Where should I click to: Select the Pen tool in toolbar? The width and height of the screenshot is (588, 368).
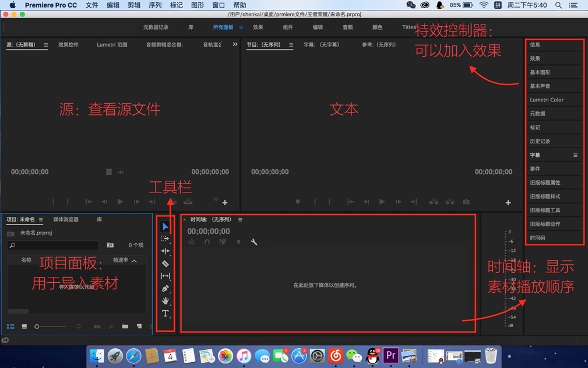(x=166, y=289)
